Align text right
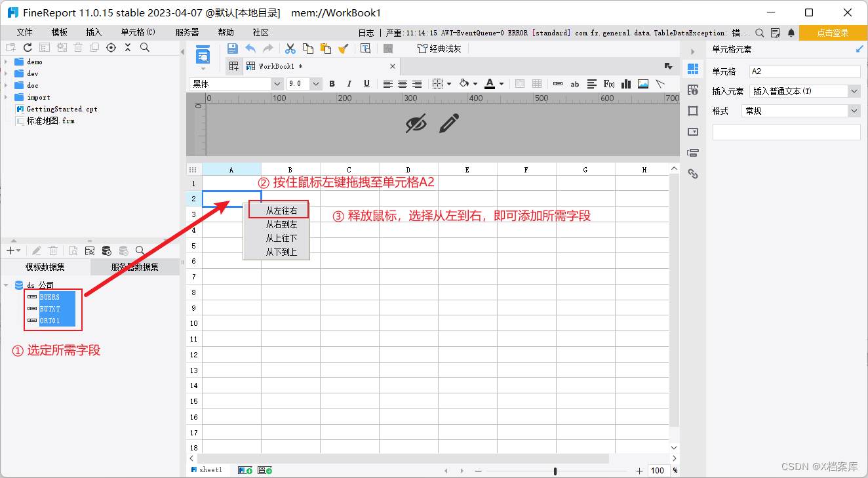868x478 pixels. (417, 84)
